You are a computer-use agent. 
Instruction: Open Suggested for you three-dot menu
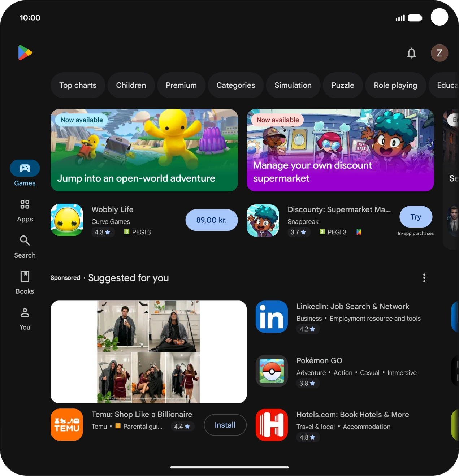pos(424,278)
